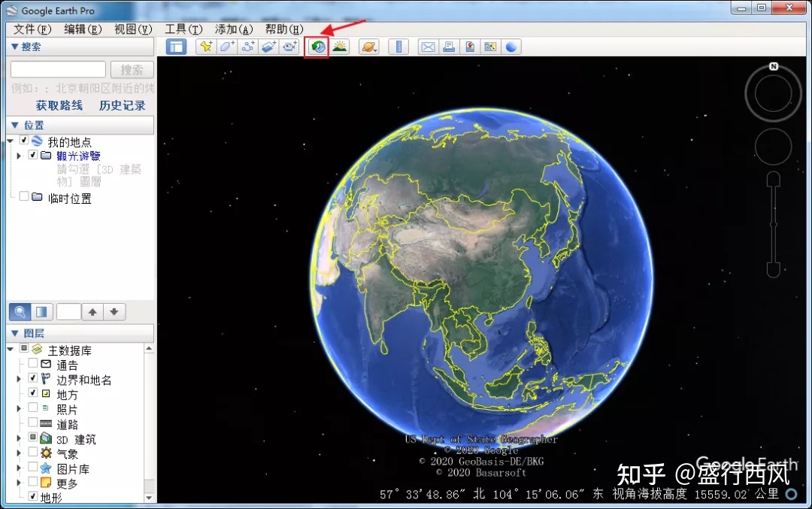Click the zoom slider on the map

(773, 224)
